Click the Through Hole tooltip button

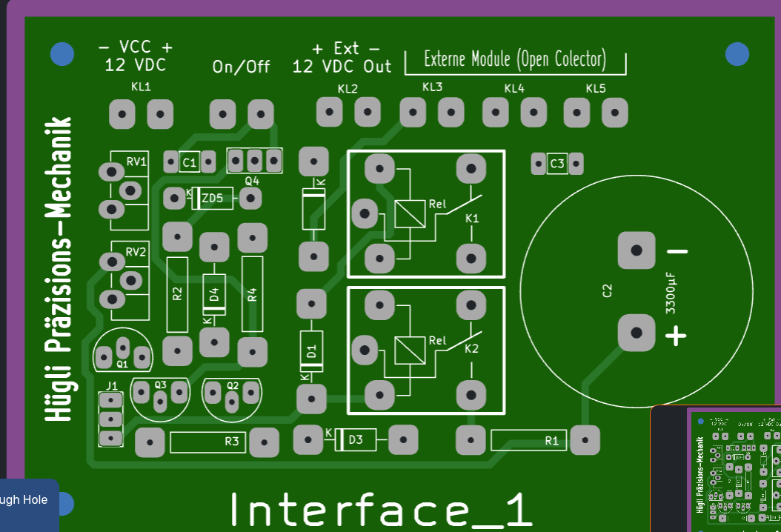[26, 501]
